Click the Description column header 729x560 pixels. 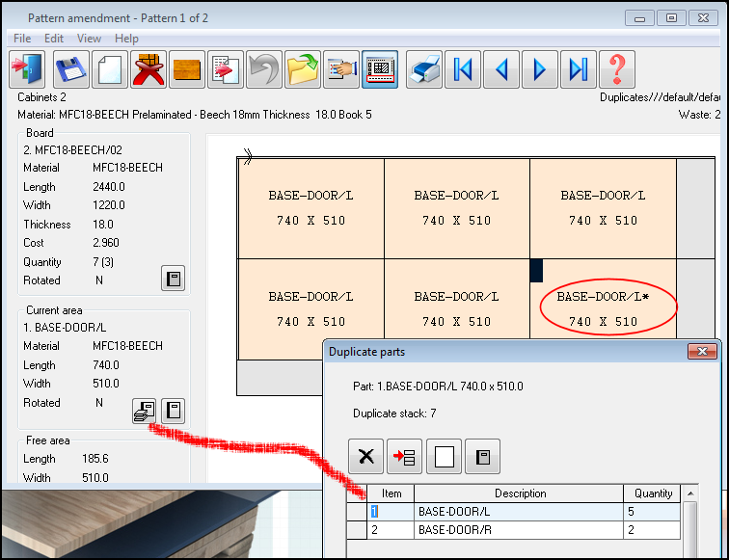pos(519,493)
